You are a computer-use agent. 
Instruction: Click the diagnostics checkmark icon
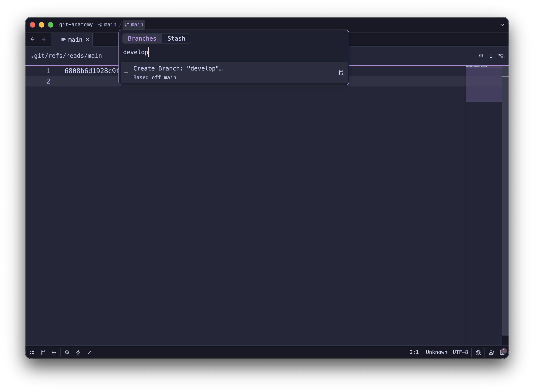tap(89, 352)
